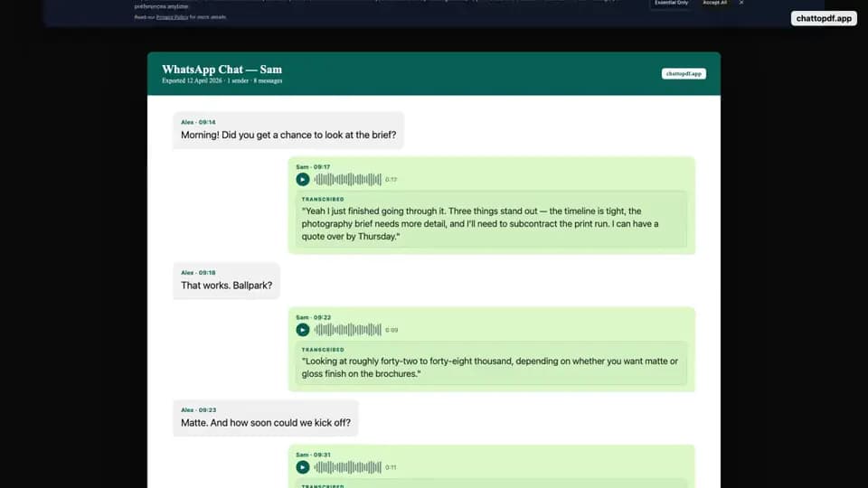Click the 0:17 duration of the first voice note
868x488 pixels.
pyautogui.click(x=392, y=179)
